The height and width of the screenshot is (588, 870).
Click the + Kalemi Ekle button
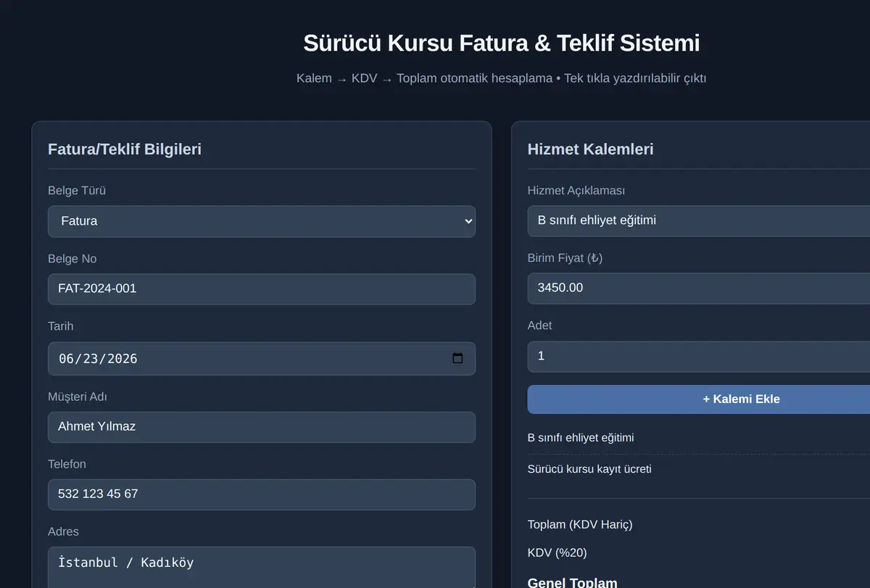[x=699, y=399]
